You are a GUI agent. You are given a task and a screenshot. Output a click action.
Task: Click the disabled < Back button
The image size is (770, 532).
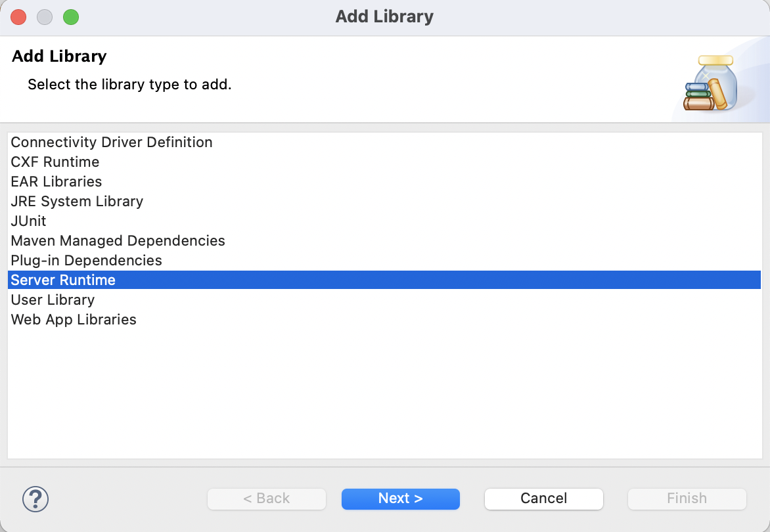point(267,499)
